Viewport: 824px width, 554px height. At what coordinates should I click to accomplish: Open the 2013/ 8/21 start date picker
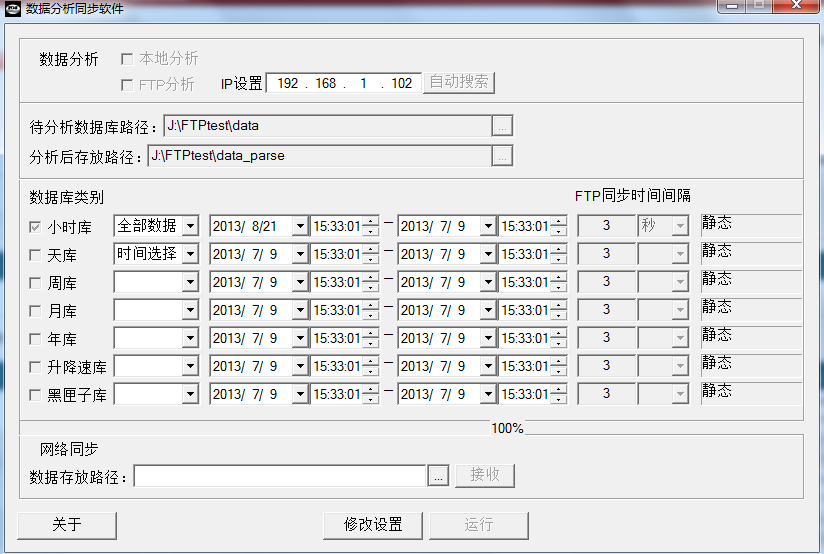tap(300, 227)
